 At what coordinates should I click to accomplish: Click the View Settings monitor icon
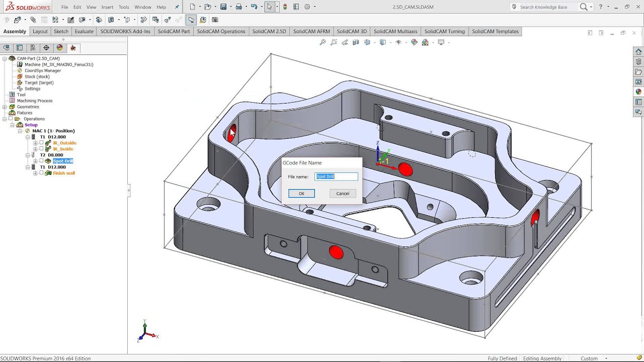click(x=441, y=42)
